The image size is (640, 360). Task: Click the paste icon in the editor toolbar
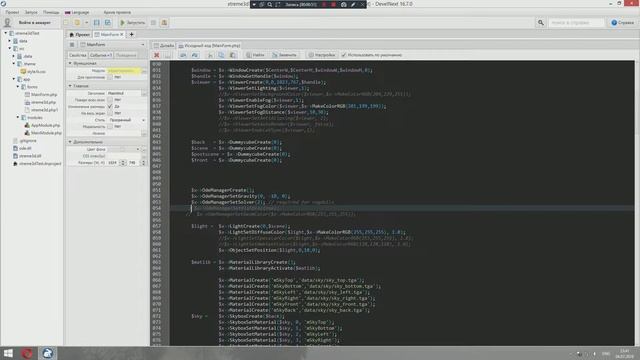(233, 55)
